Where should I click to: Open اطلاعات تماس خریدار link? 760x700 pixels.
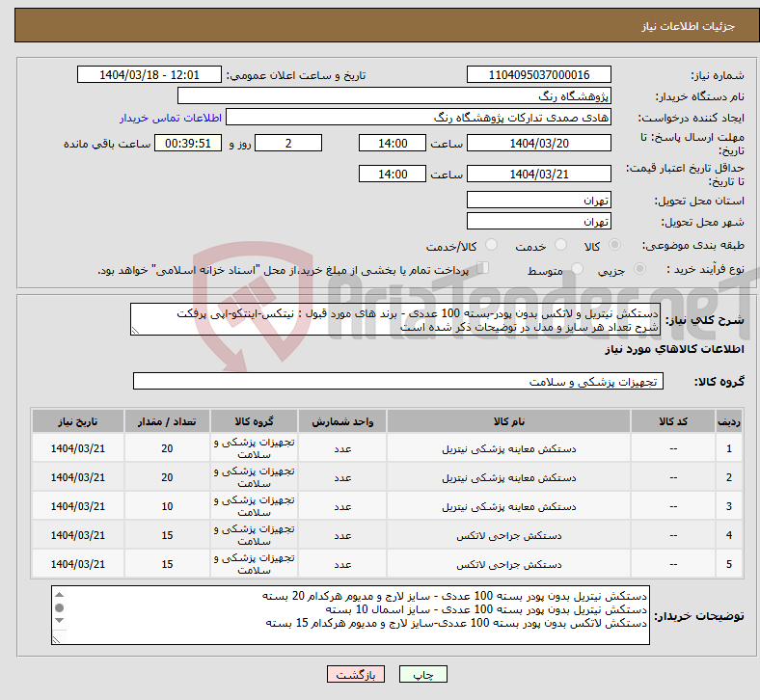(171, 118)
